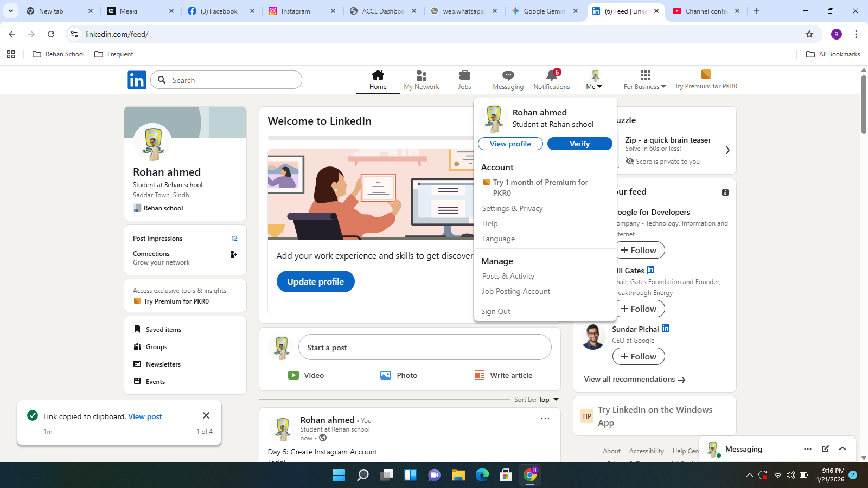Open the post's three-dot options menu
Viewport: 868px width, 488px height.
pyautogui.click(x=545, y=419)
